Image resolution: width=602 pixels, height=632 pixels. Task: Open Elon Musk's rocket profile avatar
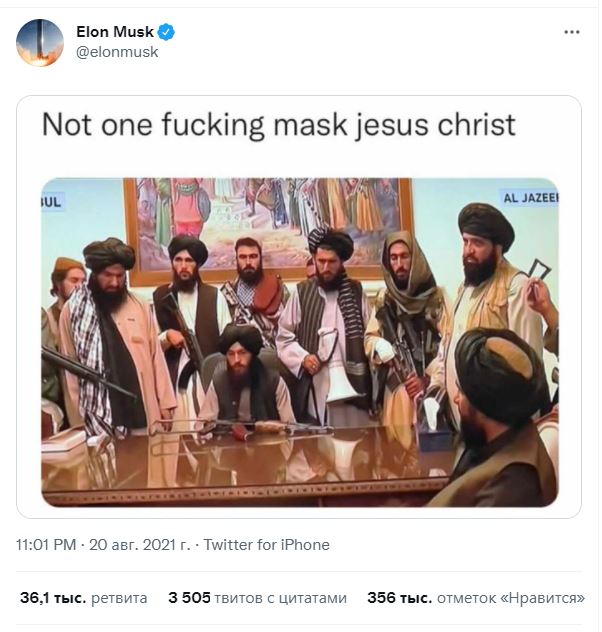pyautogui.click(x=40, y=42)
